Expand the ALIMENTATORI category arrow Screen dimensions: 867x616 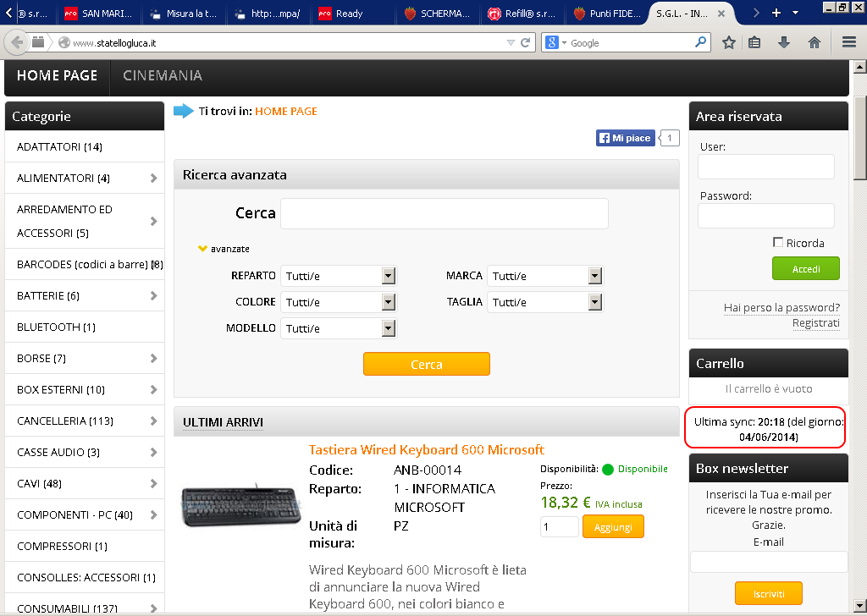pos(154,178)
